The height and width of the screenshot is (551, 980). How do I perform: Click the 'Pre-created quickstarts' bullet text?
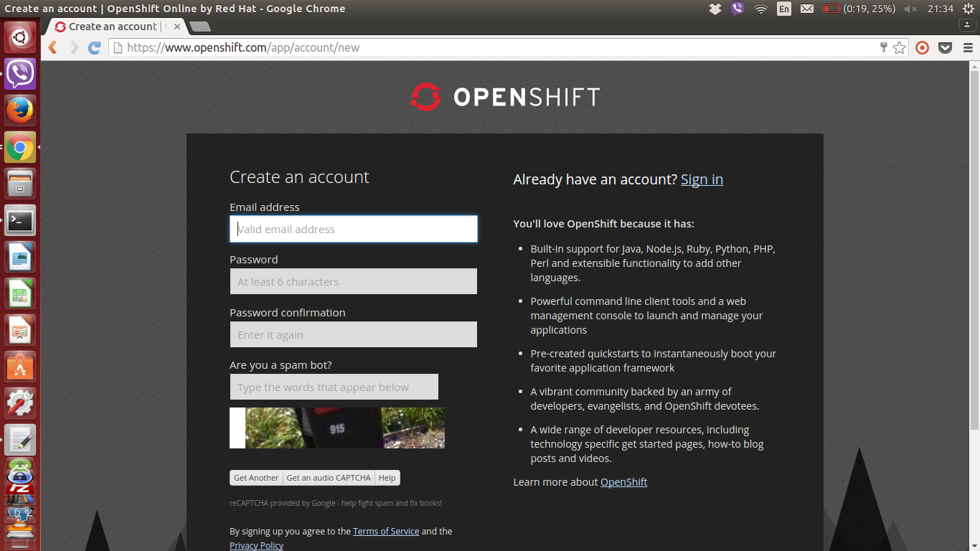[x=654, y=361]
